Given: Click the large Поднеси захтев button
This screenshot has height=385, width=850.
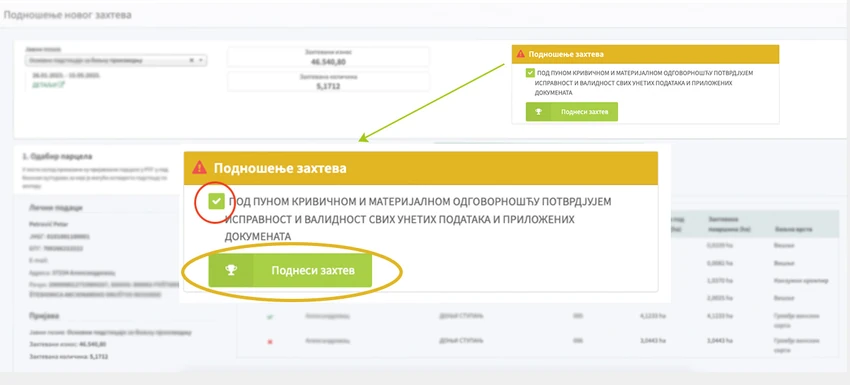Looking at the screenshot, I should pyautogui.click(x=291, y=270).
